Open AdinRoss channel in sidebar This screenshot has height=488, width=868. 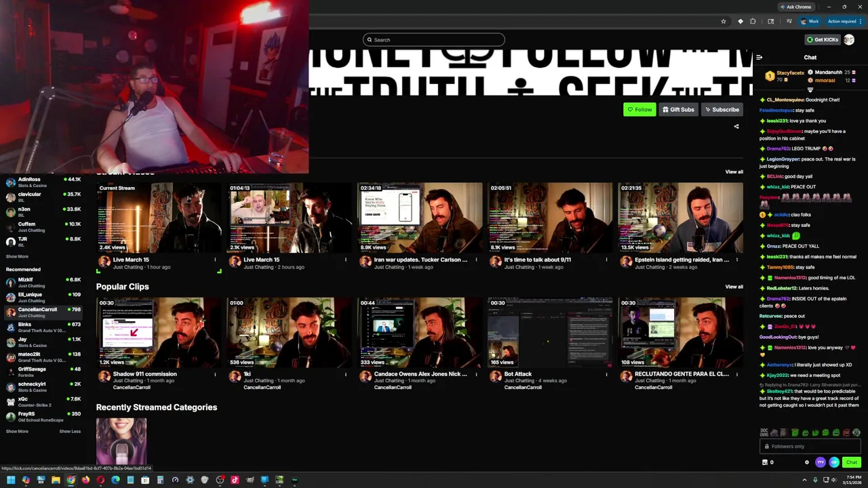point(43,182)
